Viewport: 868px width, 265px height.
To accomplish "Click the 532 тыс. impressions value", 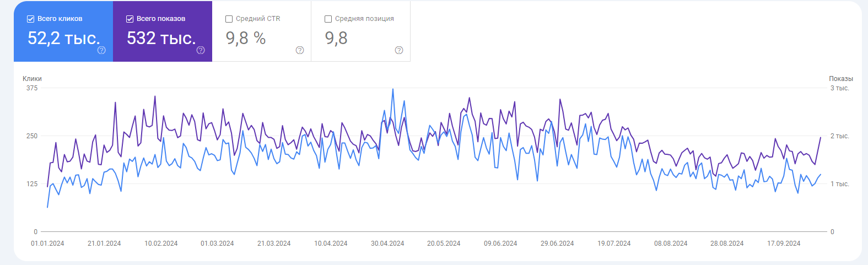I will point(161,38).
